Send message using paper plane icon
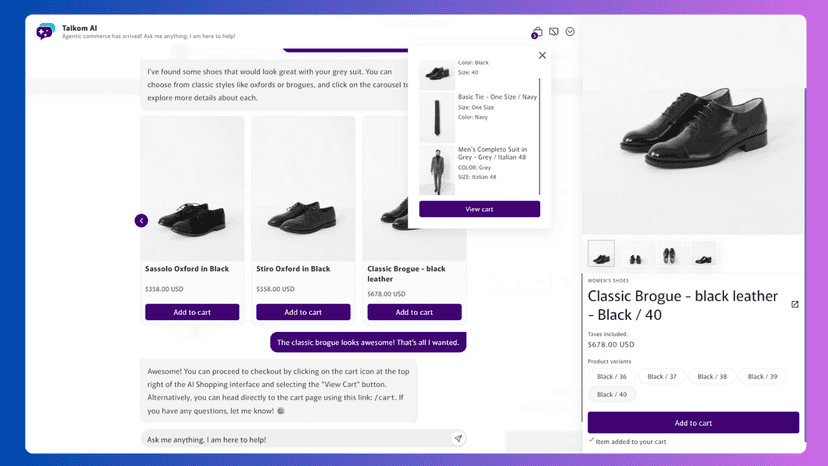This screenshot has height=466, width=828. click(458, 439)
